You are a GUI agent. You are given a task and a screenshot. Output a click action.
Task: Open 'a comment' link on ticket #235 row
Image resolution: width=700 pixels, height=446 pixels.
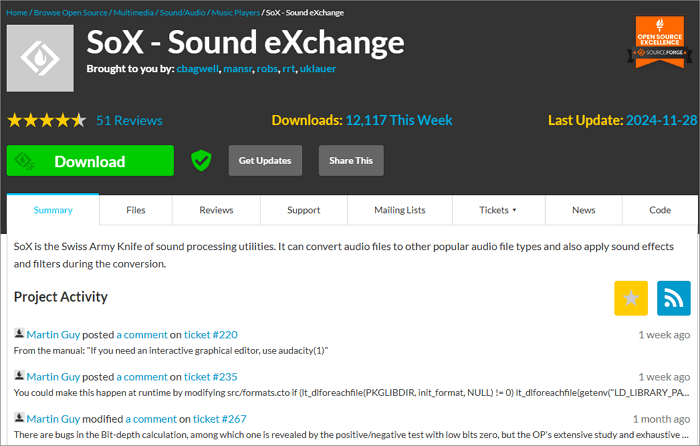(142, 377)
